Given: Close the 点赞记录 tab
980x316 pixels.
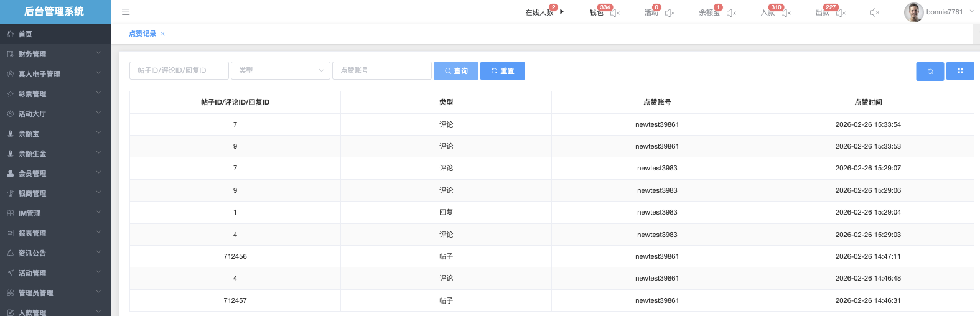Looking at the screenshot, I should coord(163,34).
